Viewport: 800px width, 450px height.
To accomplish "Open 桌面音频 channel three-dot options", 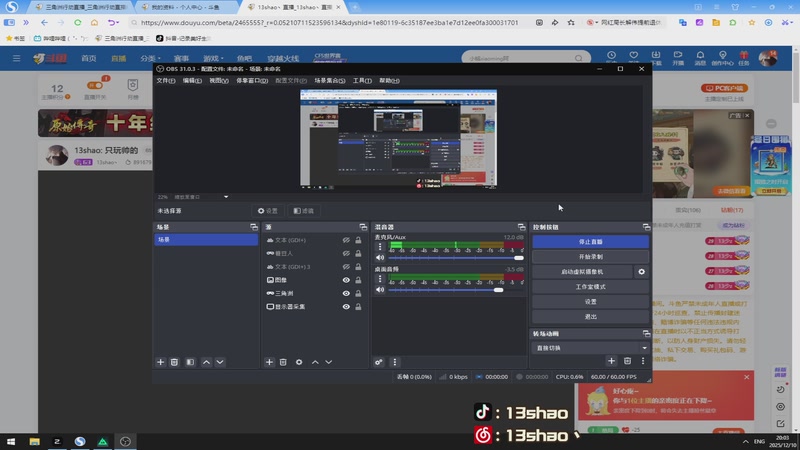I will tap(380, 279).
